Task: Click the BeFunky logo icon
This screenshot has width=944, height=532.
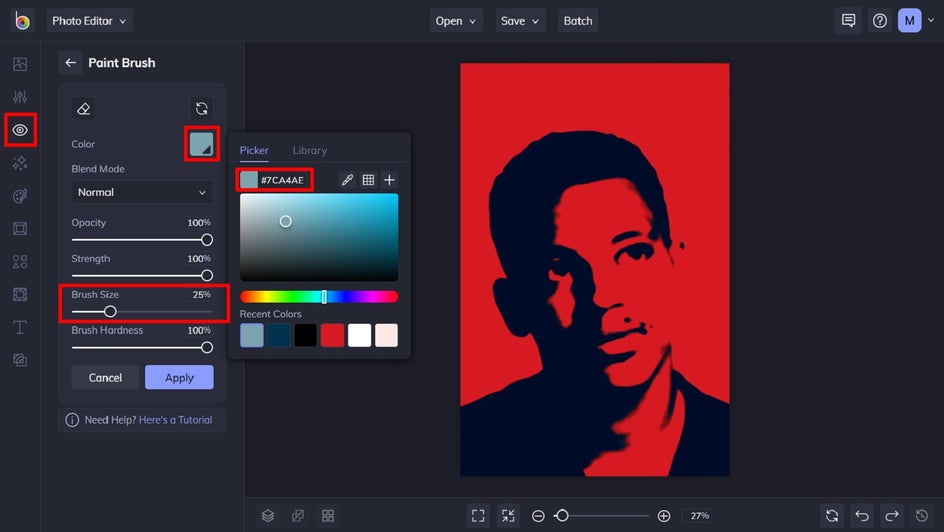Action: coord(22,21)
